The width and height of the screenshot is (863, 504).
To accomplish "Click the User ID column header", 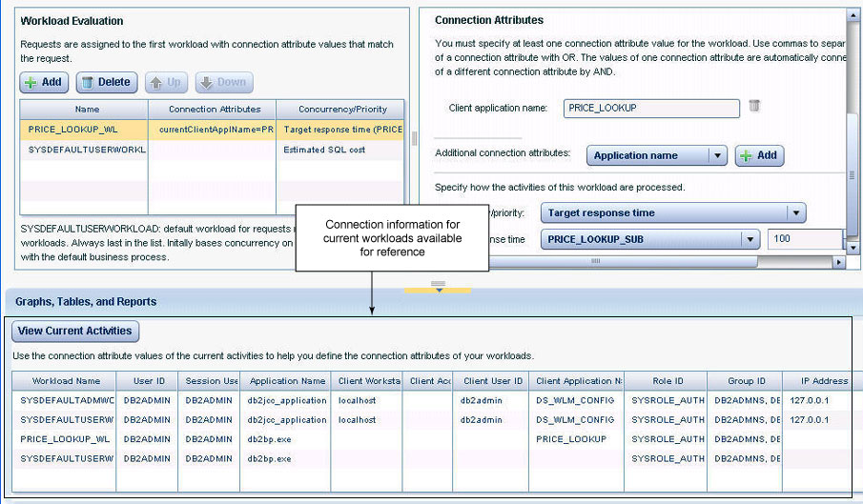I will coord(147,381).
